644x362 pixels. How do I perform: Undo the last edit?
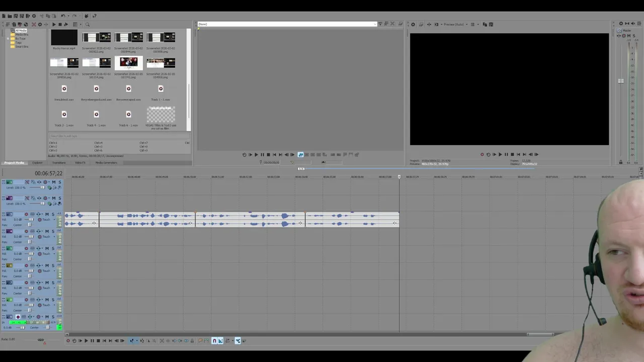63,16
